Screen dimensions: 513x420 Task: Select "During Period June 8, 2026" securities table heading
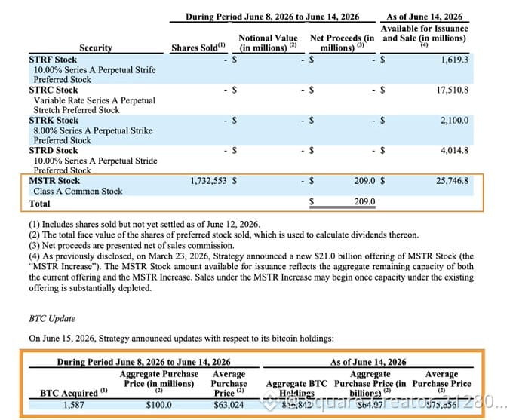click(x=272, y=17)
